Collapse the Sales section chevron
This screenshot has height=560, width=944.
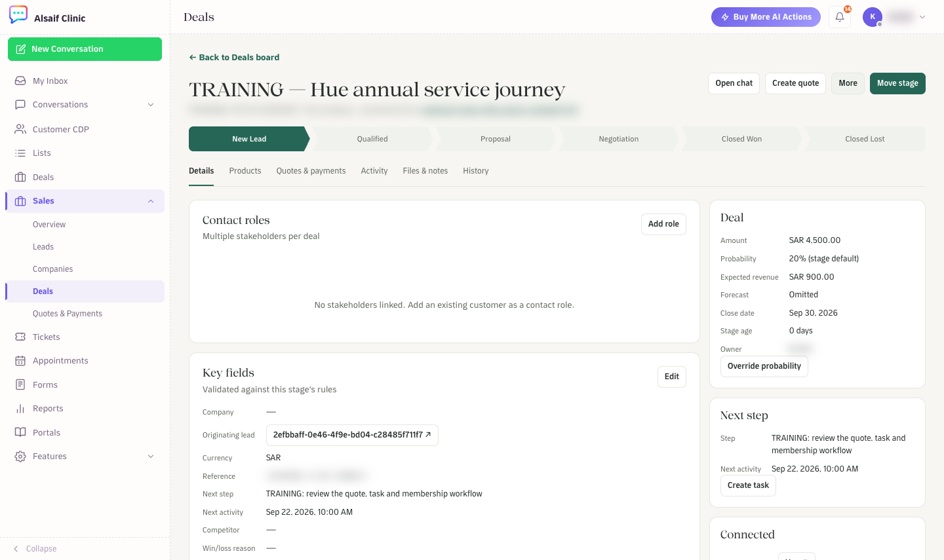coord(151,201)
